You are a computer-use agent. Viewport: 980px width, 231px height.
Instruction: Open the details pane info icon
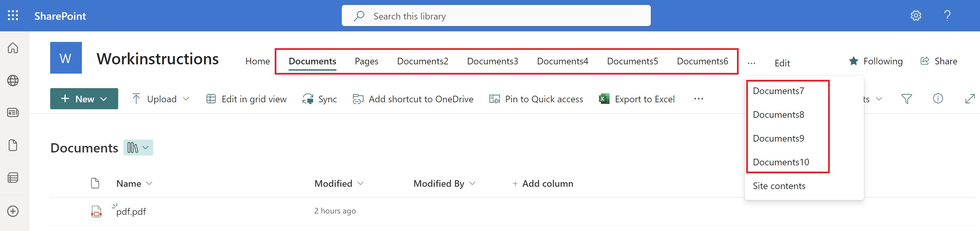point(938,99)
